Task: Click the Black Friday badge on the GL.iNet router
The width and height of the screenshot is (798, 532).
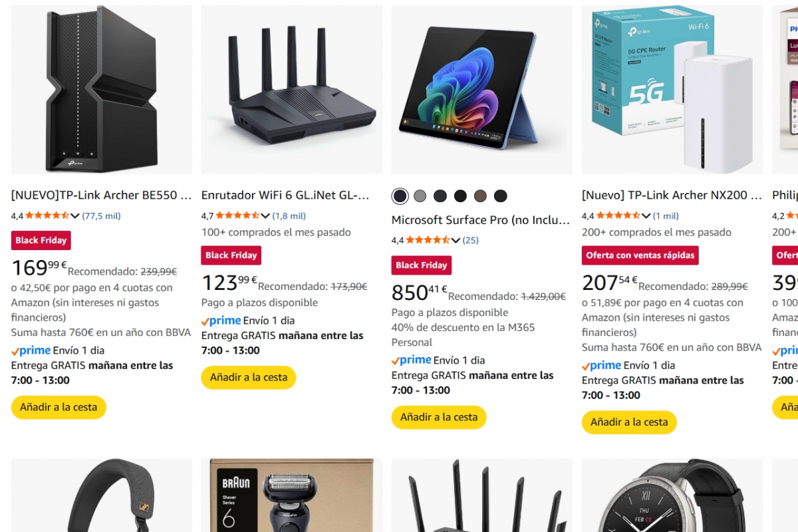Action: click(231, 255)
